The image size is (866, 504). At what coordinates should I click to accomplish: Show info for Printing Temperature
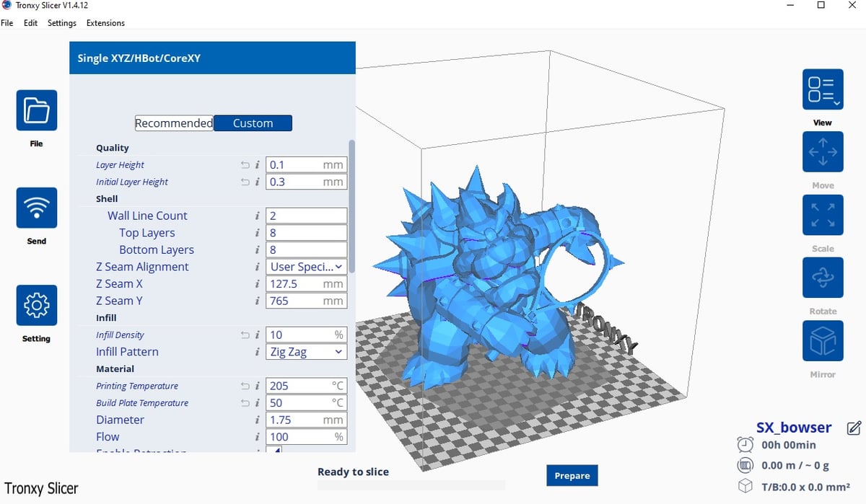coord(258,386)
